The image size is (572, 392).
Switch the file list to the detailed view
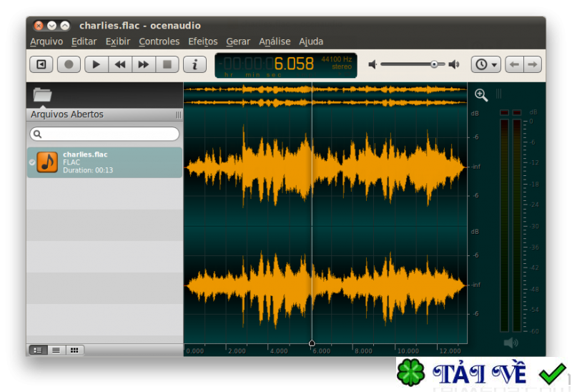pos(38,350)
